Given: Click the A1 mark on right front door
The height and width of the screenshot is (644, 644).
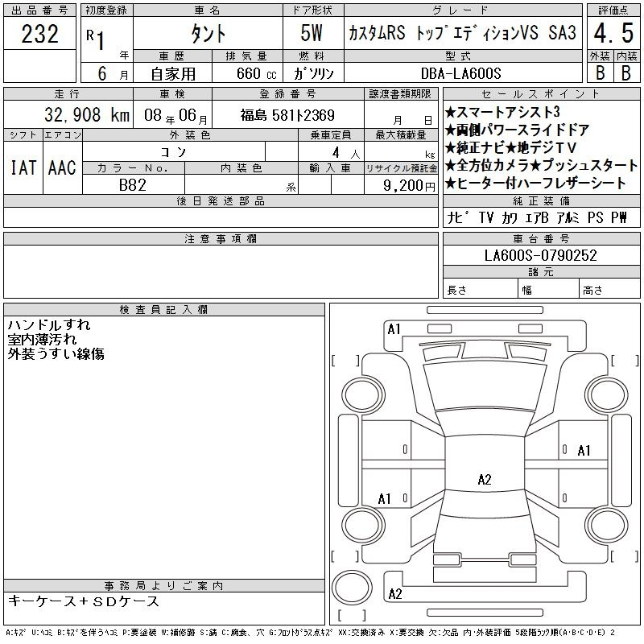Looking at the screenshot, I should pyautogui.click(x=584, y=451).
